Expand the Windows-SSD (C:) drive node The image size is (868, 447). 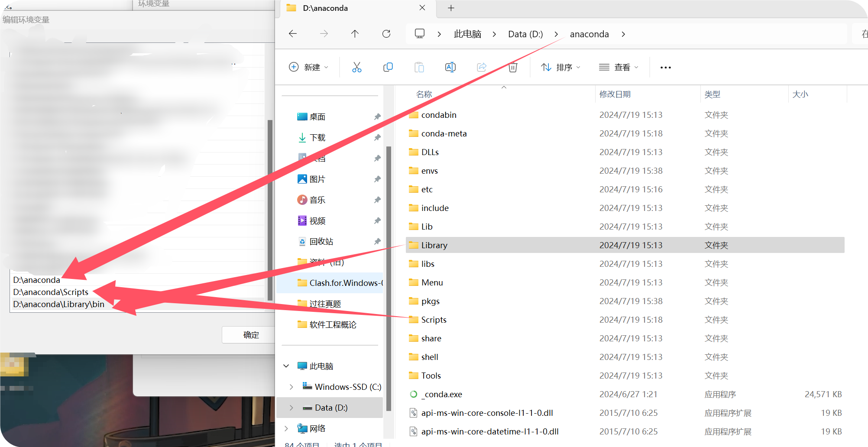pyautogui.click(x=291, y=387)
